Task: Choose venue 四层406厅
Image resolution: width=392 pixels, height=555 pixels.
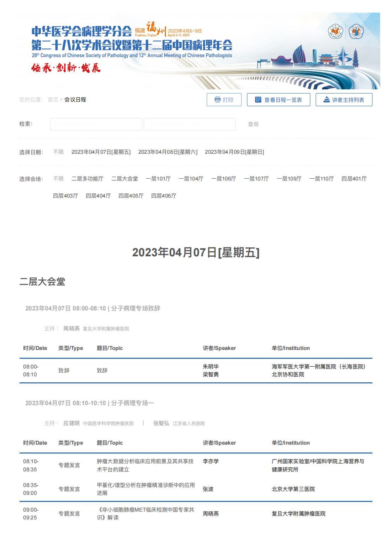Action: tap(164, 196)
